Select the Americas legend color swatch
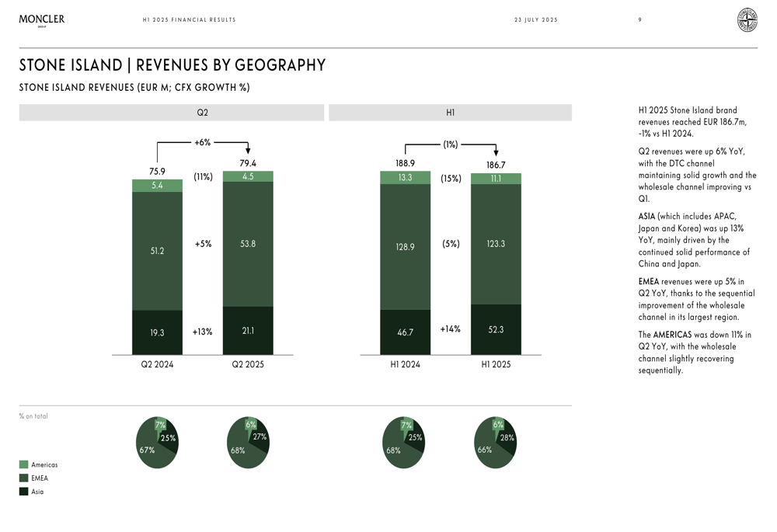777x532 pixels. (x=23, y=464)
